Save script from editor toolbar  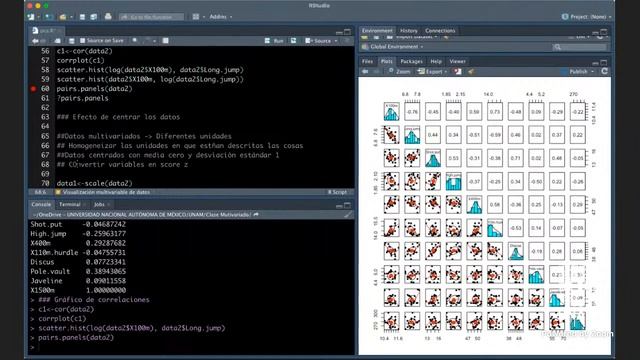pyautogui.click(x=71, y=41)
